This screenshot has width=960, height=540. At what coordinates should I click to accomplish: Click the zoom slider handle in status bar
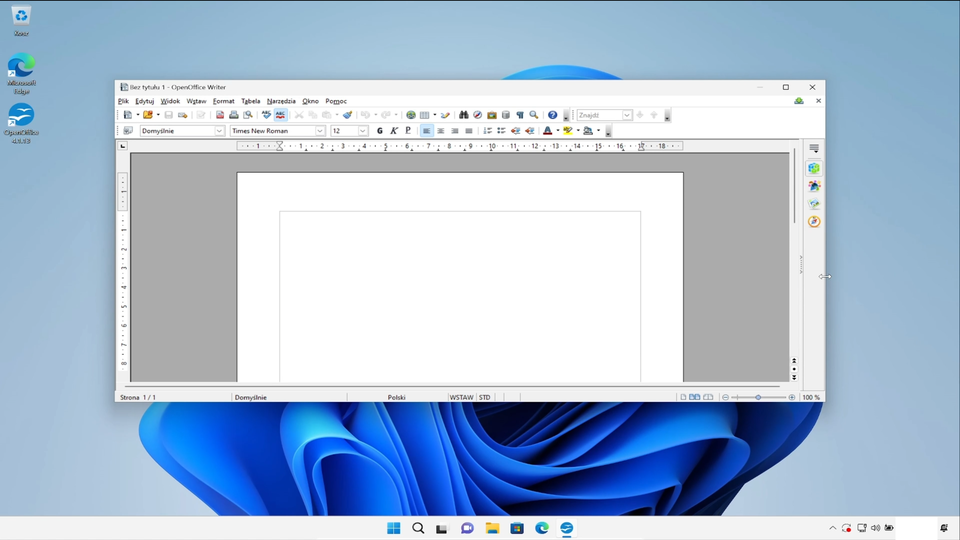click(x=758, y=397)
